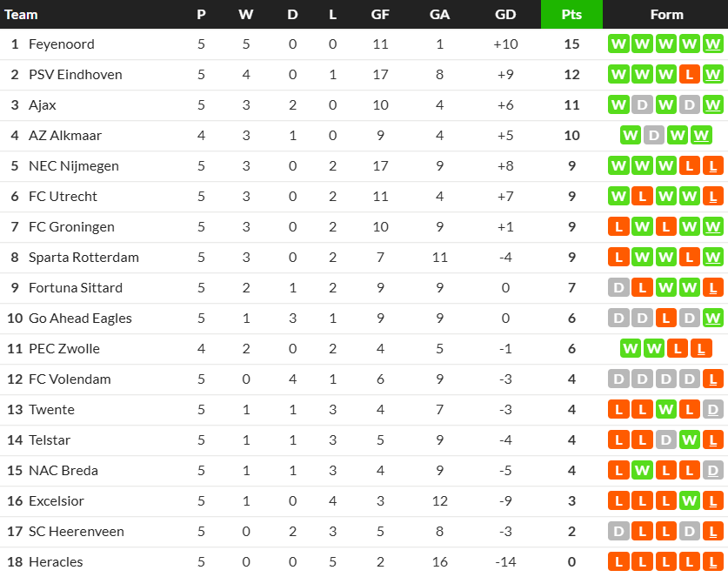Click Feyenoord's most recent underlined W form badge

click(712, 44)
